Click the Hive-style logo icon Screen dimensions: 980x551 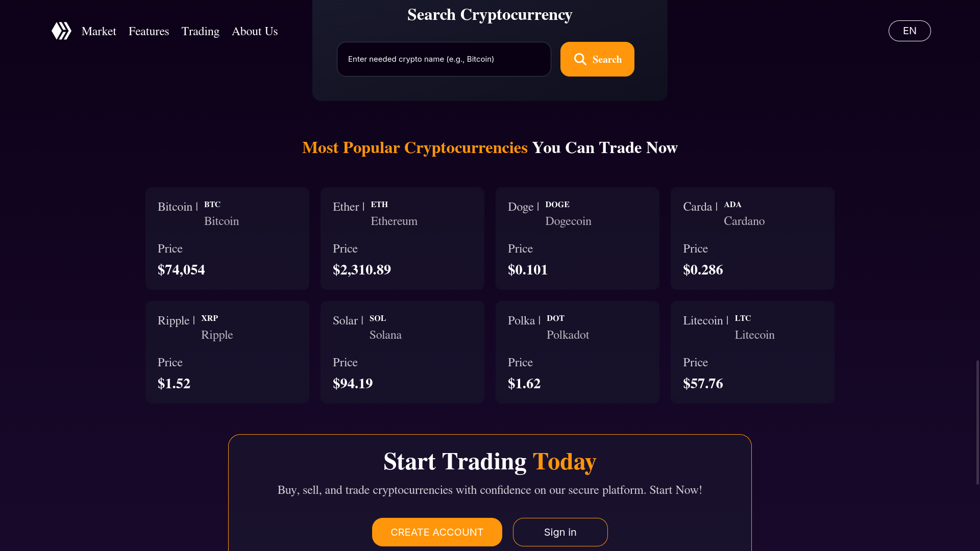coord(61,31)
